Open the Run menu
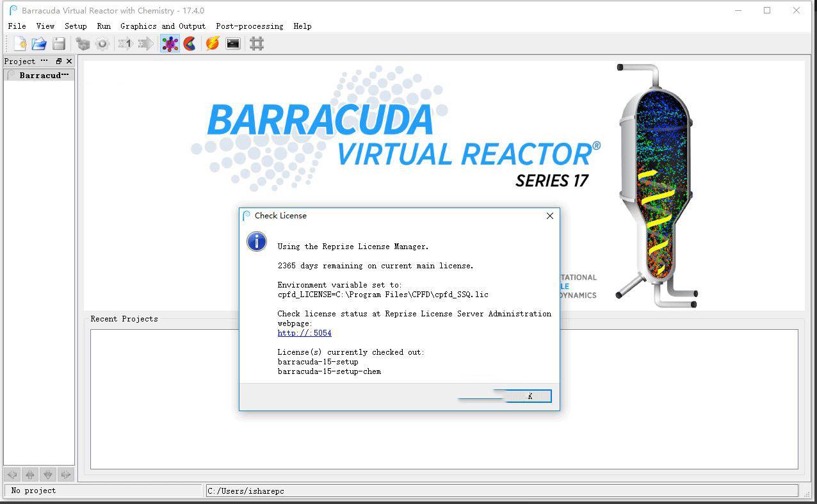Screen dimensions: 817x504 point(104,26)
